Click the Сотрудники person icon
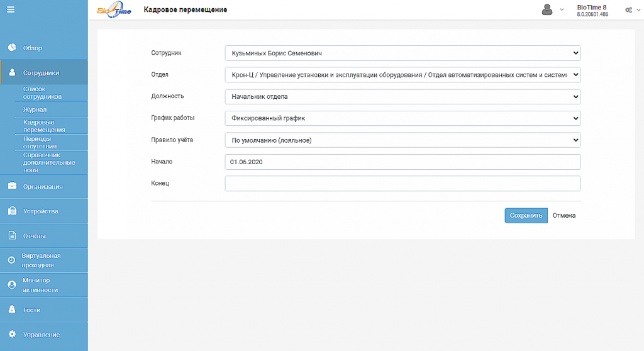The height and width of the screenshot is (351, 644). point(12,72)
